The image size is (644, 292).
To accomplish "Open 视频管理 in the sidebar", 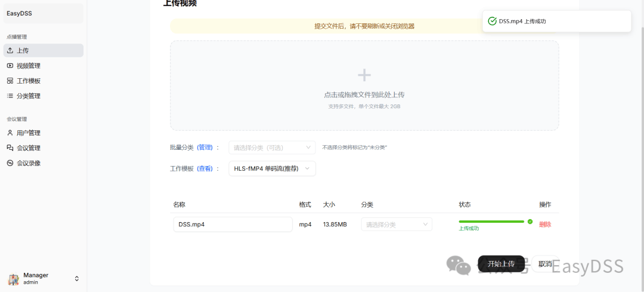I will click(x=29, y=66).
